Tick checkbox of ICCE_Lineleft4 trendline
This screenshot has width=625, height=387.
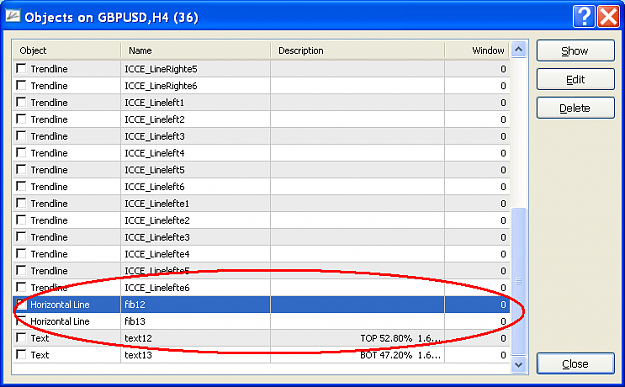coord(21,152)
